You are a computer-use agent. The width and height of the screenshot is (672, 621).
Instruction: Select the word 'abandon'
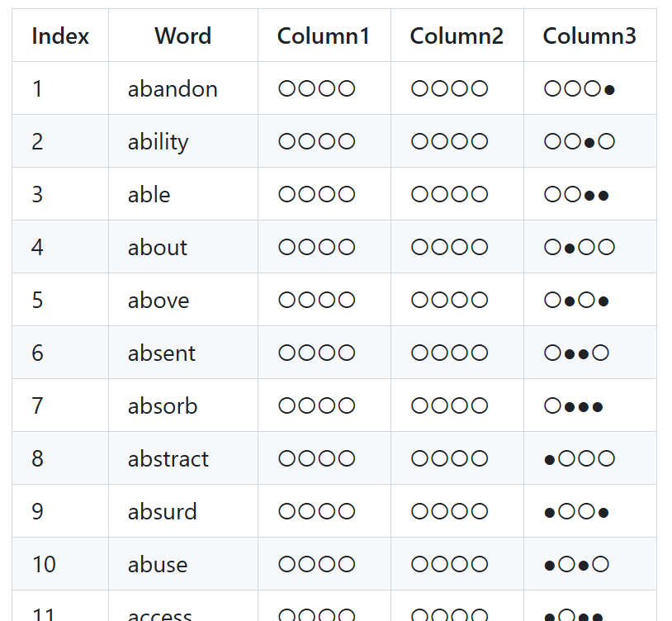[173, 89]
